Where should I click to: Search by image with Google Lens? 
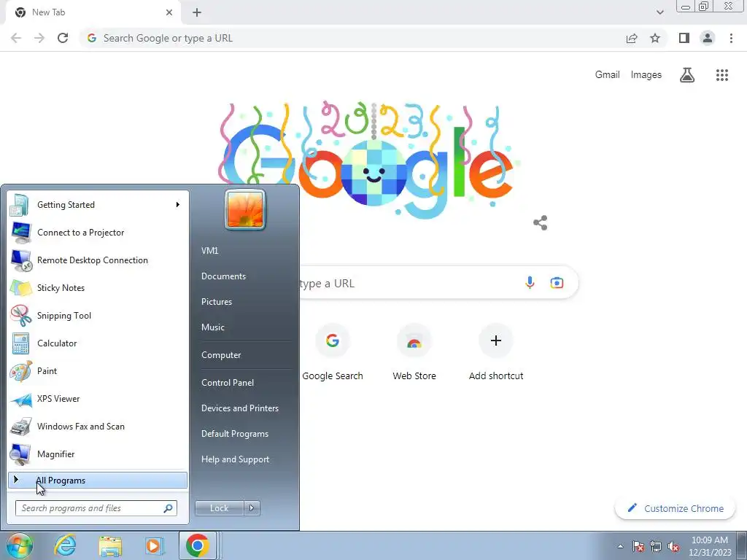[x=557, y=283]
